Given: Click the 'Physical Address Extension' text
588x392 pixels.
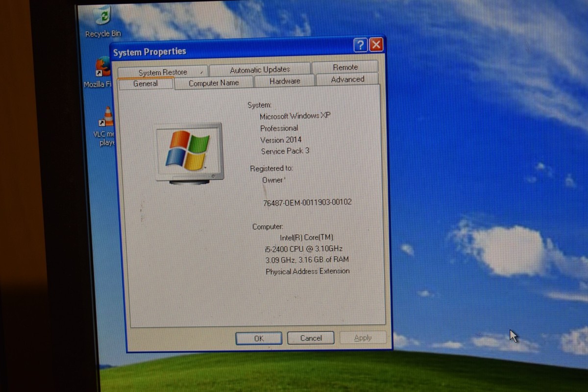Looking at the screenshot, I should point(308,271).
